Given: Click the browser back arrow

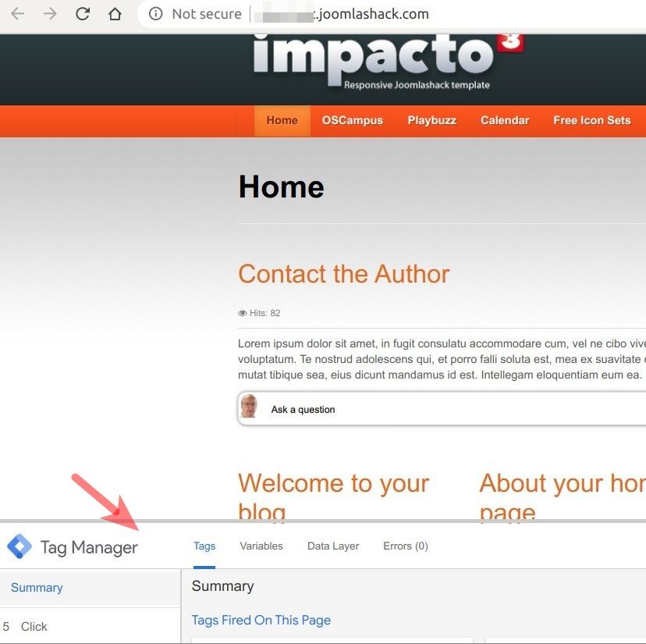Looking at the screenshot, I should coord(17,14).
